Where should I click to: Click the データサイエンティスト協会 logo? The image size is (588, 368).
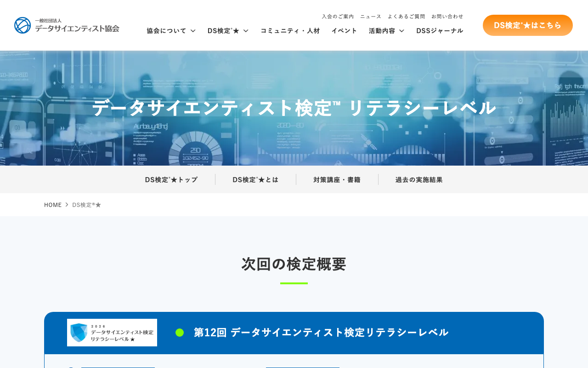(67, 25)
